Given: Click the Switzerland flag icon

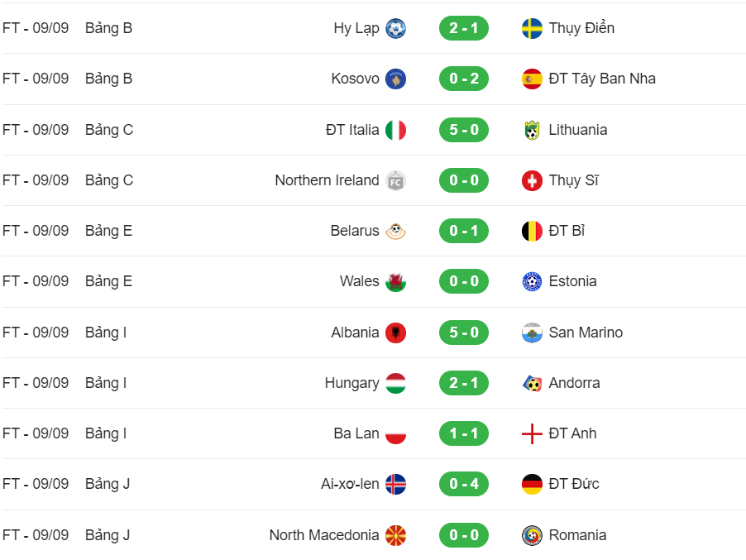Looking at the screenshot, I should pyautogui.click(x=532, y=181).
